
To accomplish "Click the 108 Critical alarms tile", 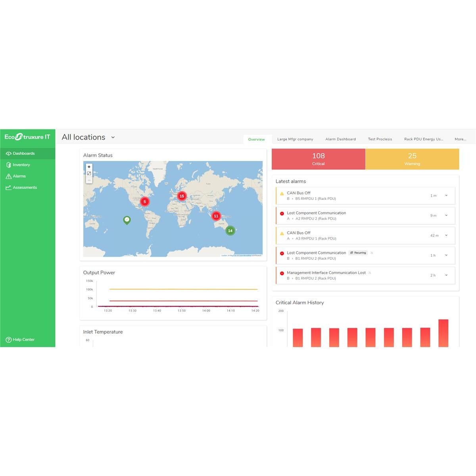I will point(318,159).
